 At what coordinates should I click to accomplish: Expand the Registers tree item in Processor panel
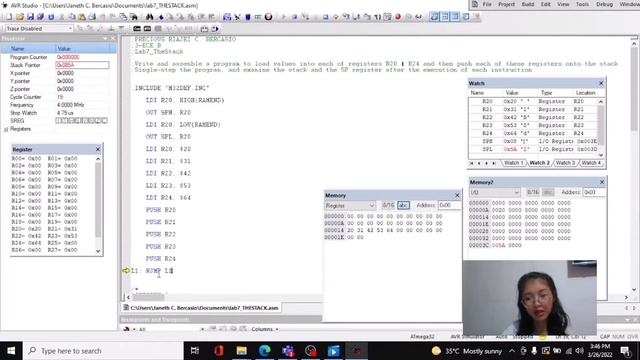(x=6, y=129)
